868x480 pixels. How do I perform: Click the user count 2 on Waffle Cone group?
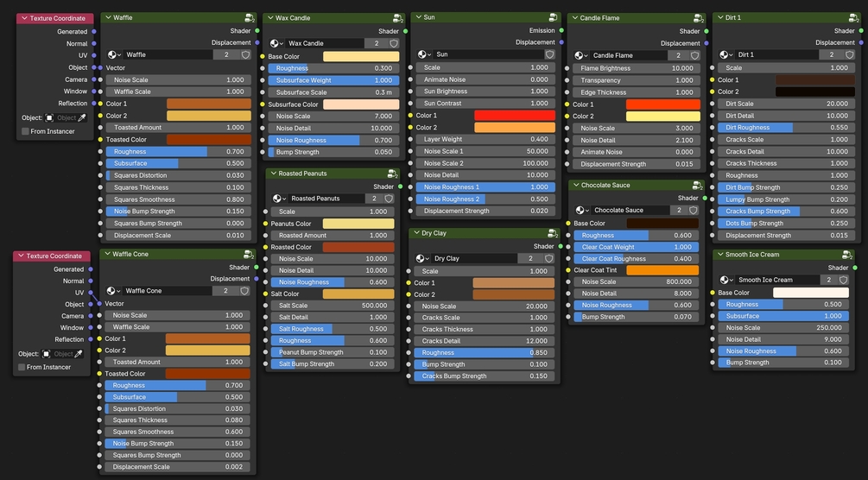(x=225, y=291)
